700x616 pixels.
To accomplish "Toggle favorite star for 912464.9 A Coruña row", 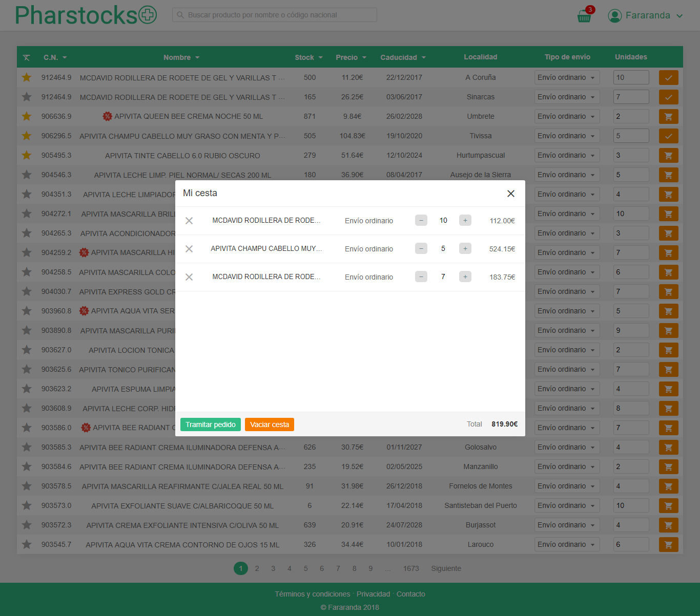I will [27, 77].
